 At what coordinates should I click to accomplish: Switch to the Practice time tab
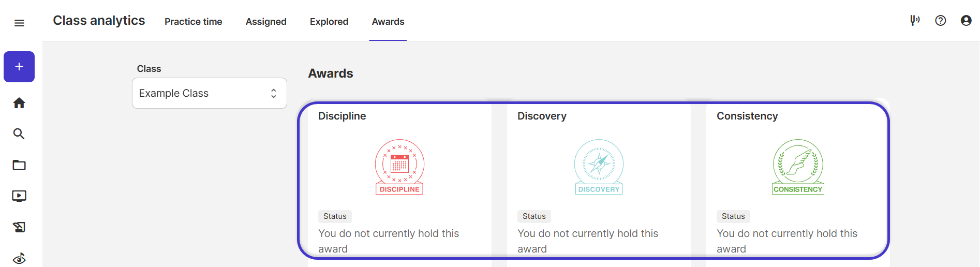(x=194, y=22)
